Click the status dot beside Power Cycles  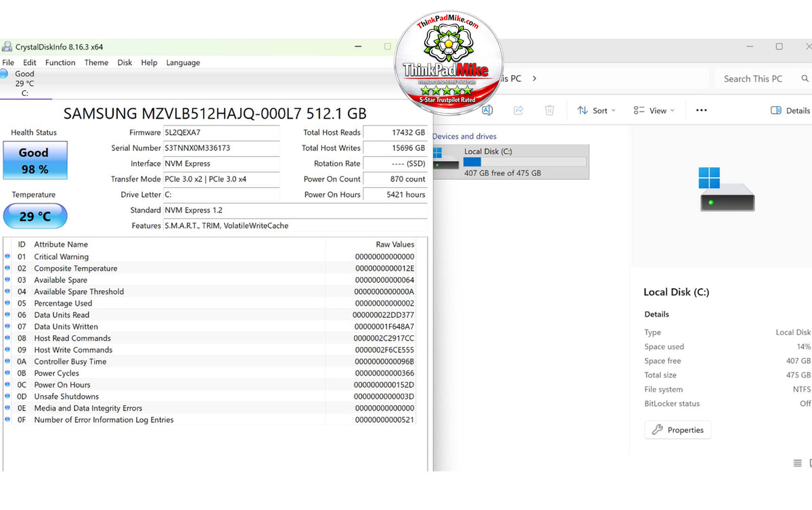[x=7, y=373]
